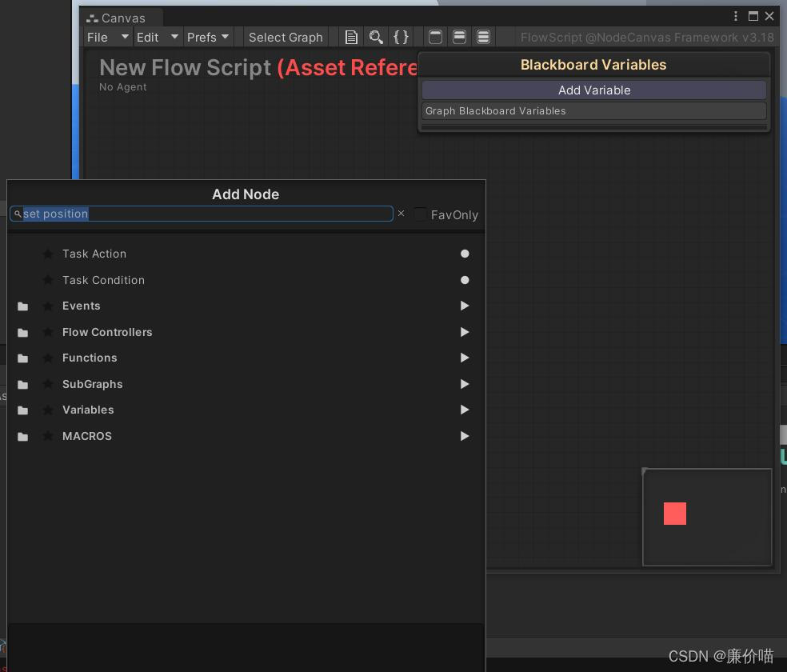Click the Edit menu dropdown arrow
The image size is (787, 672).
[174, 37]
